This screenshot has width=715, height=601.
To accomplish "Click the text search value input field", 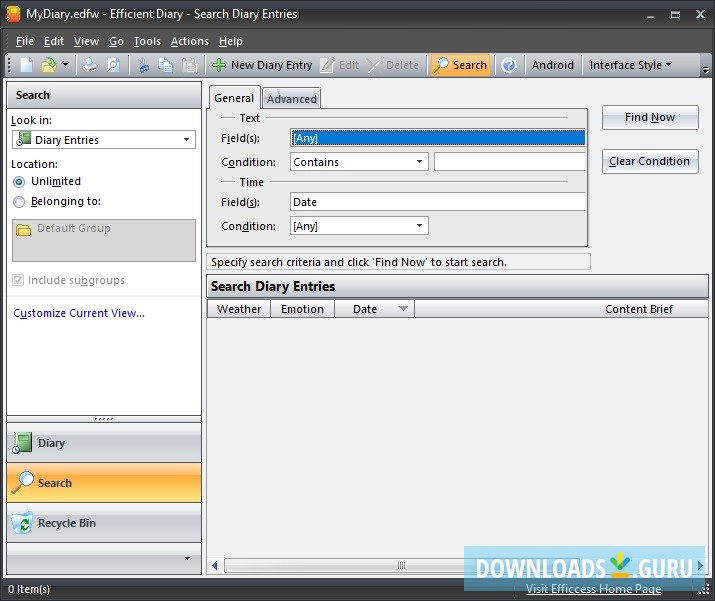I will [509, 162].
